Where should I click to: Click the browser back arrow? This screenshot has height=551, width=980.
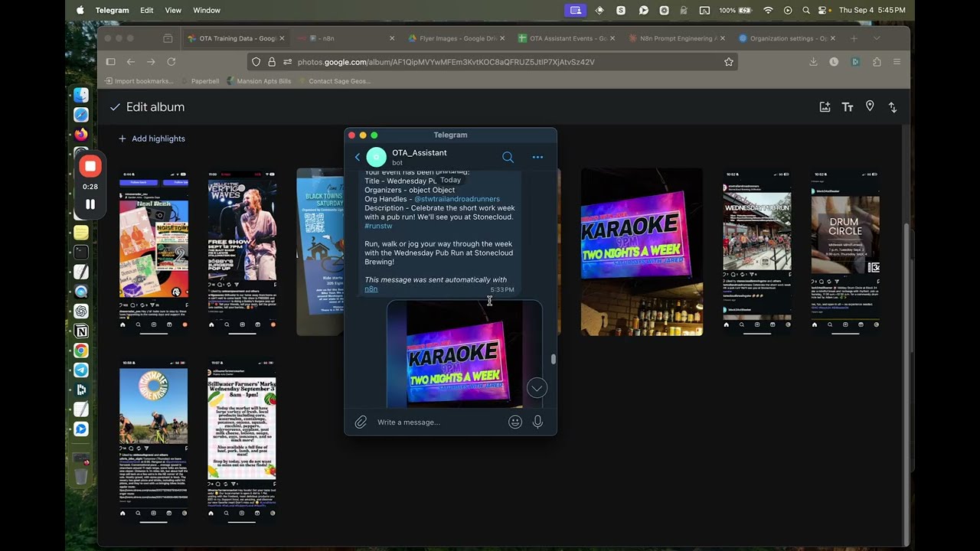point(131,62)
